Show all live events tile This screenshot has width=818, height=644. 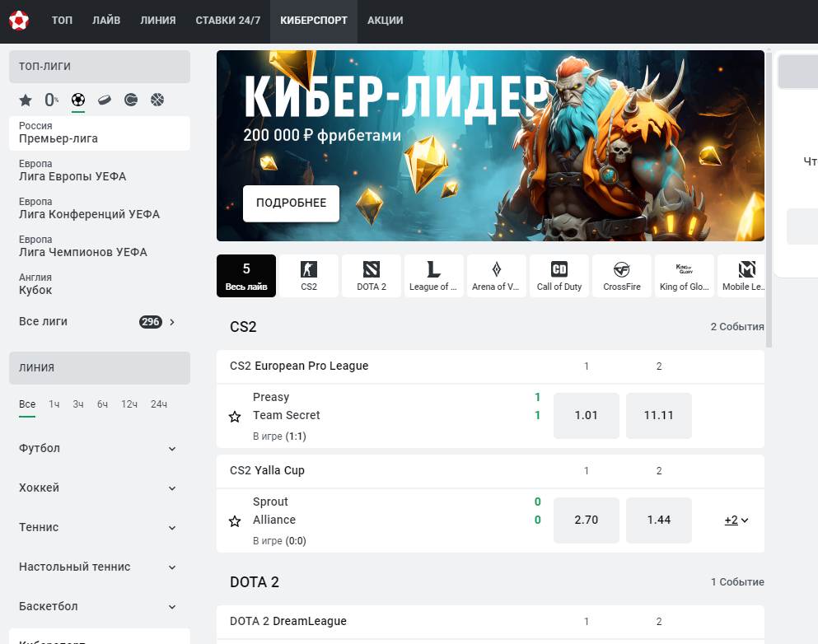coord(246,276)
